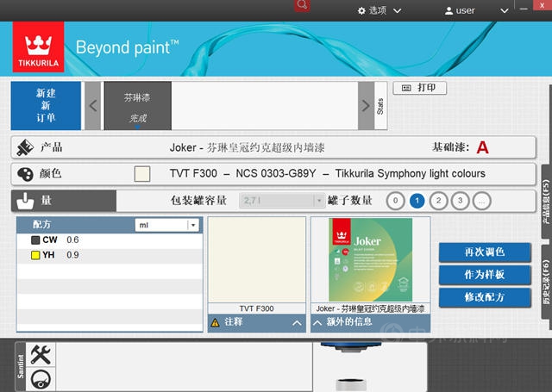Screen dimensions: 552x392
Task: Open the 产品信息(F5) side tab
Action: [546, 202]
